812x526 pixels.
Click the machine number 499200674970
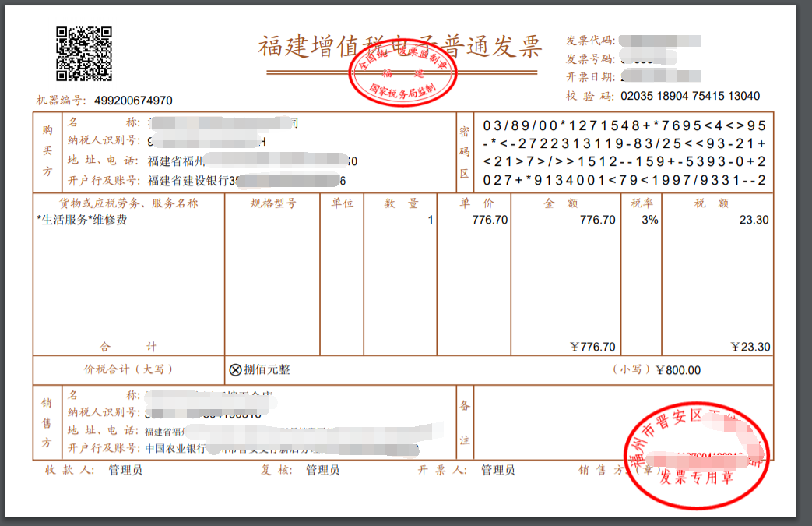[133, 101]
